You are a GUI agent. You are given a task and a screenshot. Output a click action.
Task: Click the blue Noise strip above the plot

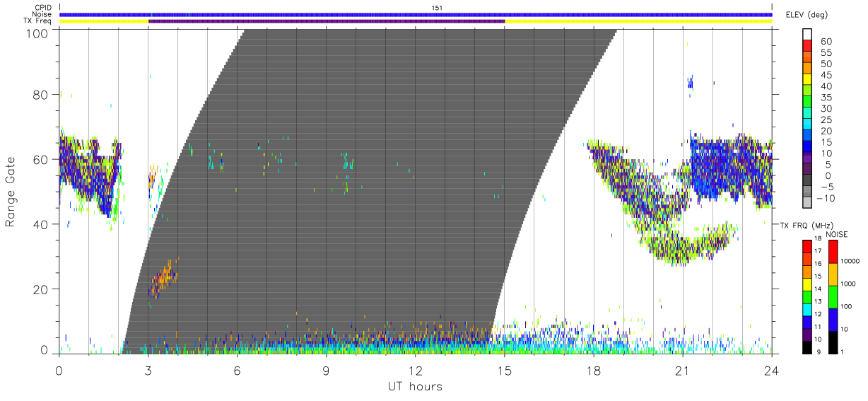tap(416, 14)
